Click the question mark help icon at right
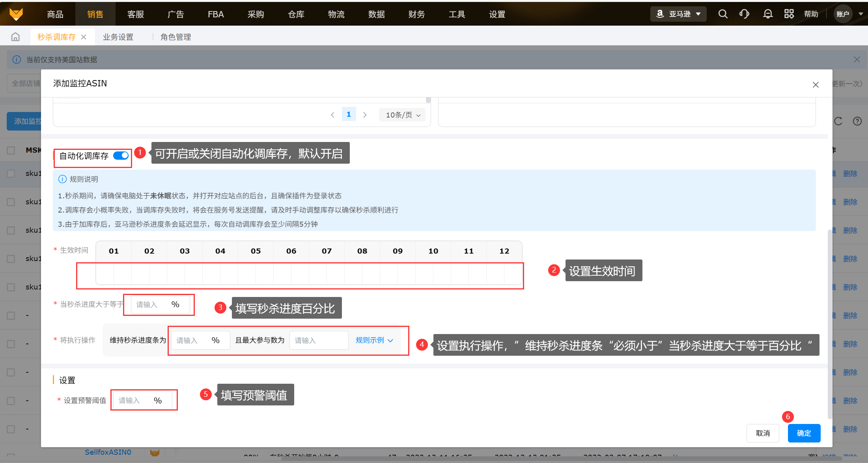This screenshot has height=463, width=868. point(857,121)
